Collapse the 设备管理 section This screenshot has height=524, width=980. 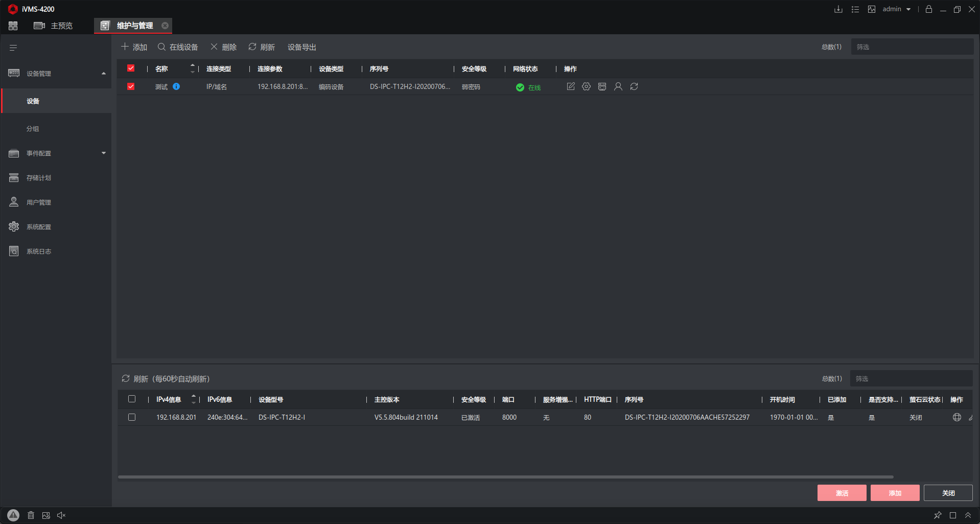click(x=104, y=74)
